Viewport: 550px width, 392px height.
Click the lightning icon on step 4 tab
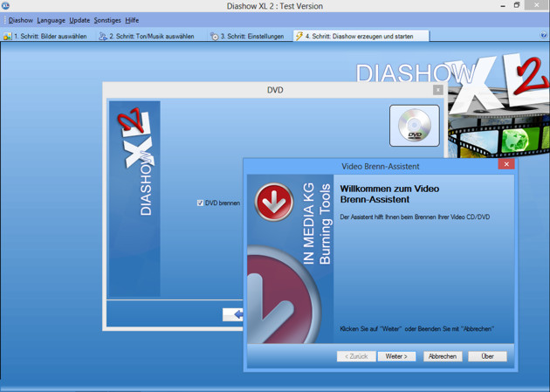[x=299, y=36]
